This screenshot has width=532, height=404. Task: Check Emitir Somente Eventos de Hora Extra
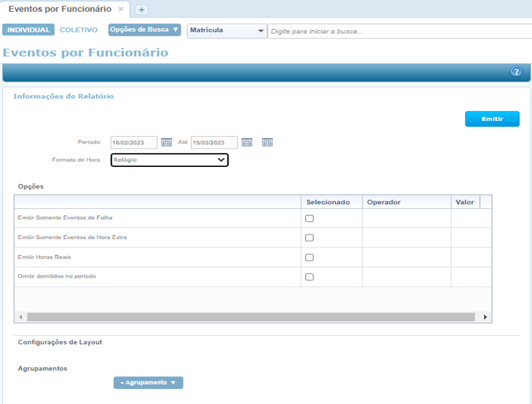tap(309, 238)
